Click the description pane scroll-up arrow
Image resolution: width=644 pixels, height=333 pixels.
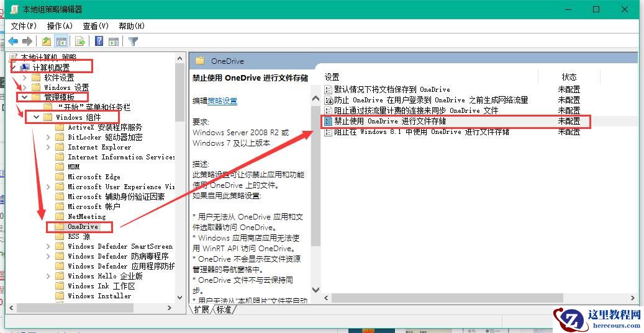(x=315, y=99)
